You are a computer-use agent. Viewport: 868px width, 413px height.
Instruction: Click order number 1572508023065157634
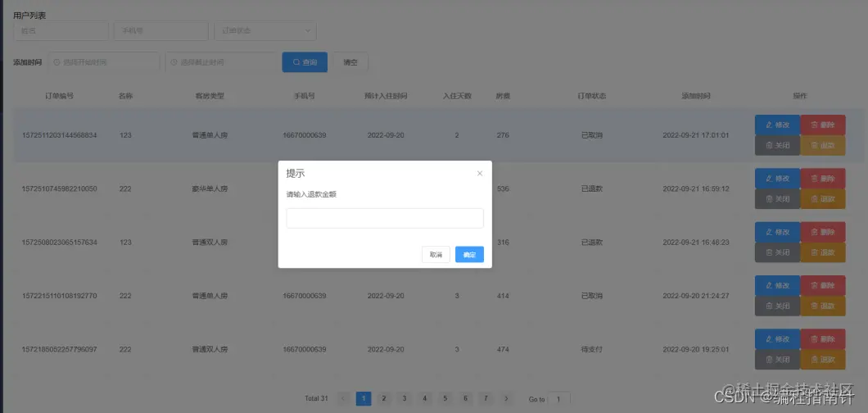(59, 243)
